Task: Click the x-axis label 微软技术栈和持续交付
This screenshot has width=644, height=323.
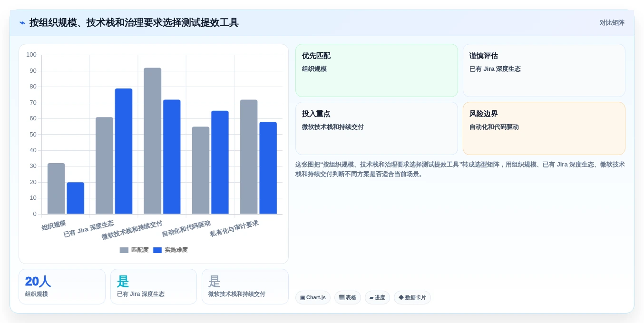Action: click(132, 230)
